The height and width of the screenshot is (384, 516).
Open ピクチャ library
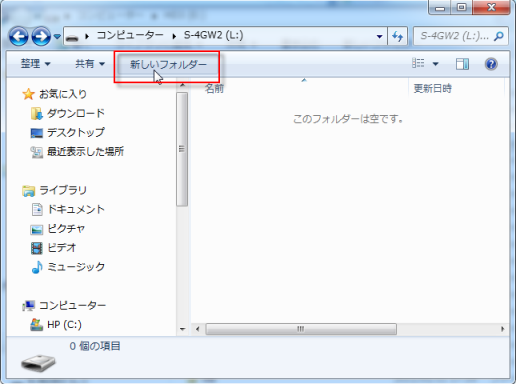pos(66,229)
